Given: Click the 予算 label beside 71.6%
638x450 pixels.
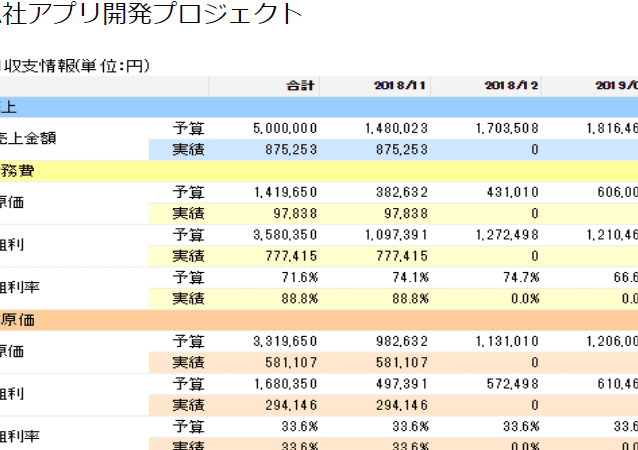Looking at the screenshot, I should pos(188,277).
